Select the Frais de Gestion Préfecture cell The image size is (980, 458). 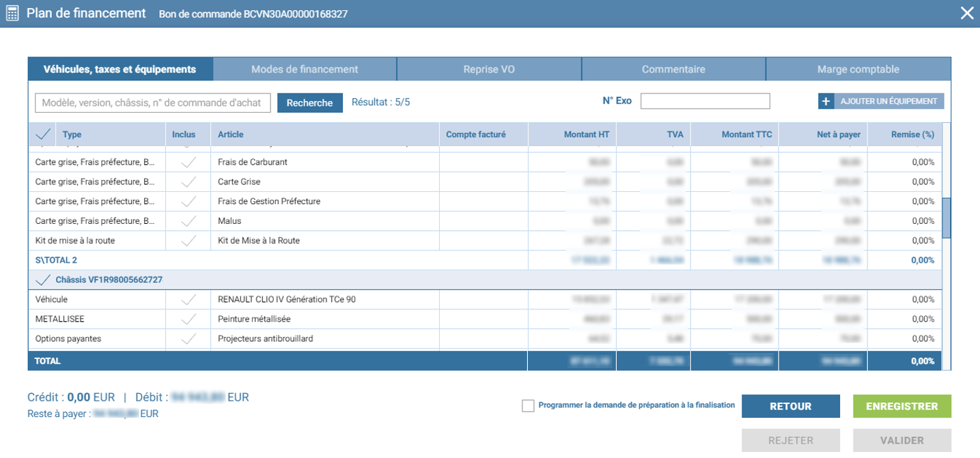(324, 201)
